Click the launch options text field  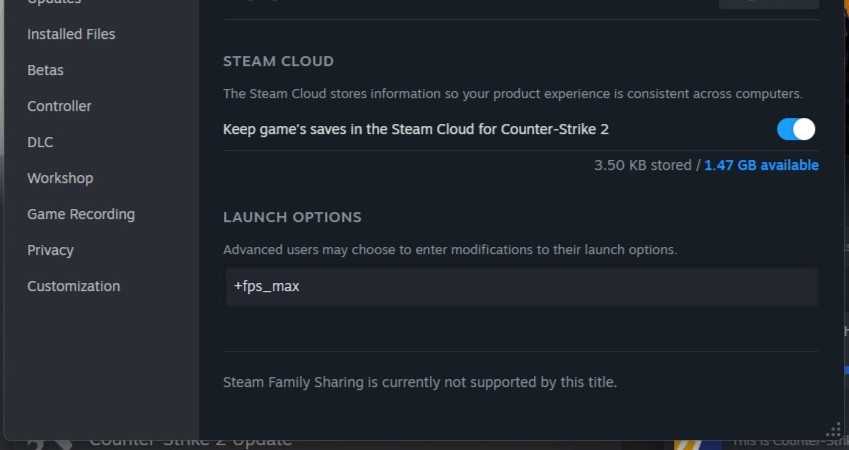click(520, 287)
